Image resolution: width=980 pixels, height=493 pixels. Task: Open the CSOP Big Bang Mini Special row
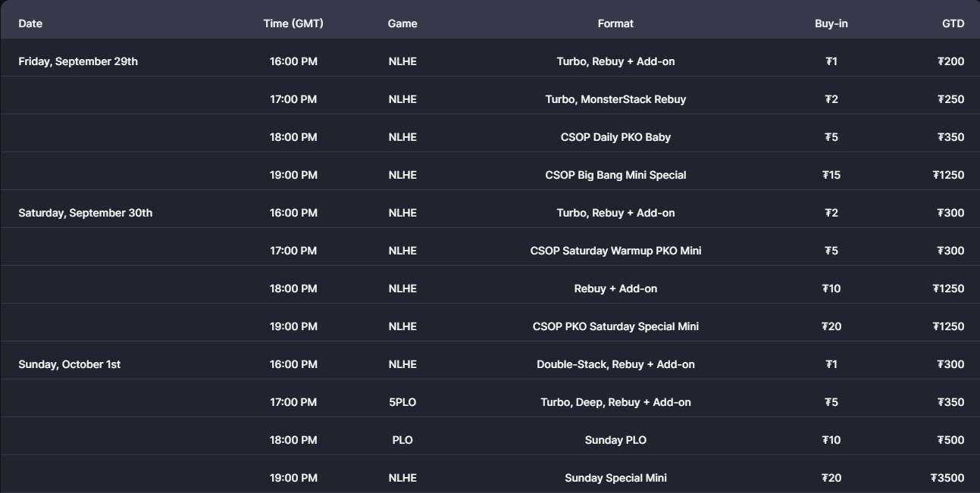click(x=615, y=175)
